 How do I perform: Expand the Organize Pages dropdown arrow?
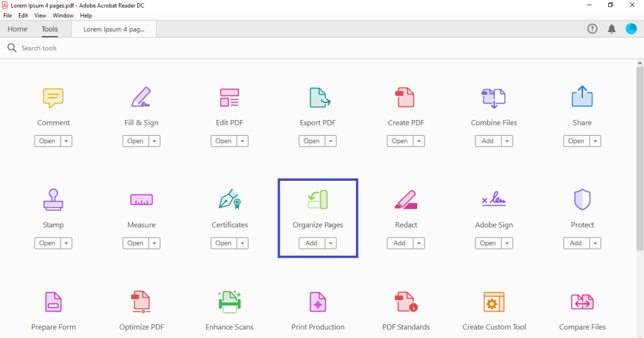[x=331, y=243]
